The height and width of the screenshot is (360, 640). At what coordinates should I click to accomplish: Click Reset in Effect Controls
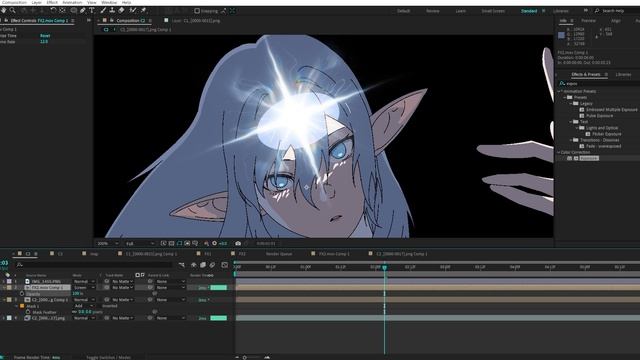click(45, 36)
